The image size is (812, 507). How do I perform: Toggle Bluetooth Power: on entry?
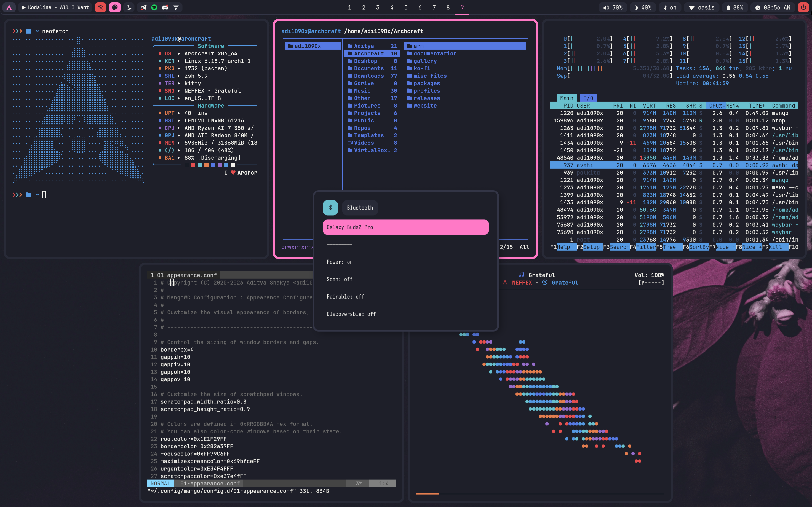pyautogui.click(x=340, y=262)
